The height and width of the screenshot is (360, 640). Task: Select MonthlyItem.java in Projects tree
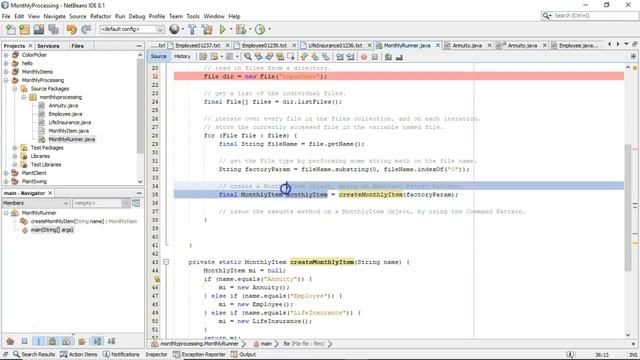[68, 131]
